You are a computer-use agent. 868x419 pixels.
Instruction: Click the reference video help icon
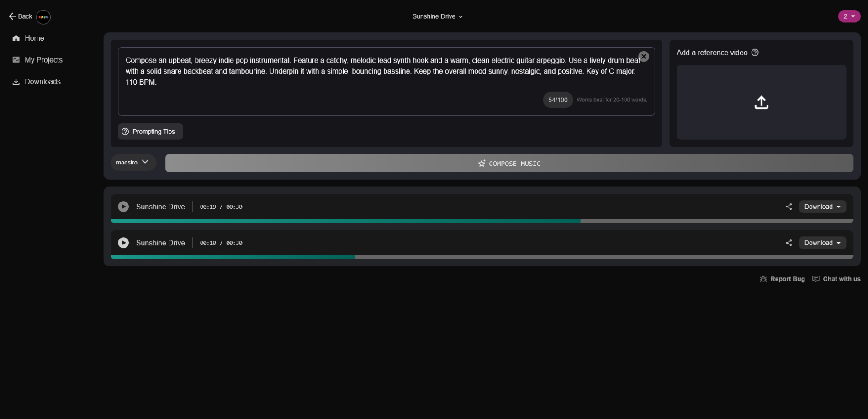[x=755, y=53]
